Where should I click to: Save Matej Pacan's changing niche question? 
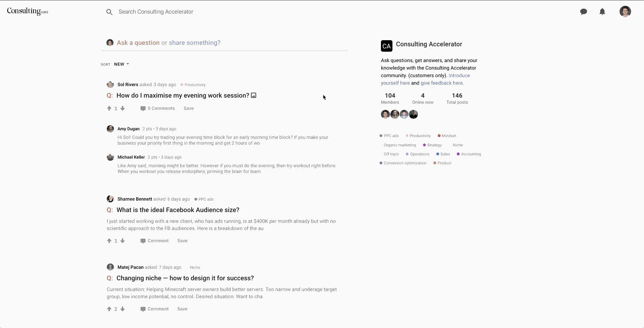(182, 309)
